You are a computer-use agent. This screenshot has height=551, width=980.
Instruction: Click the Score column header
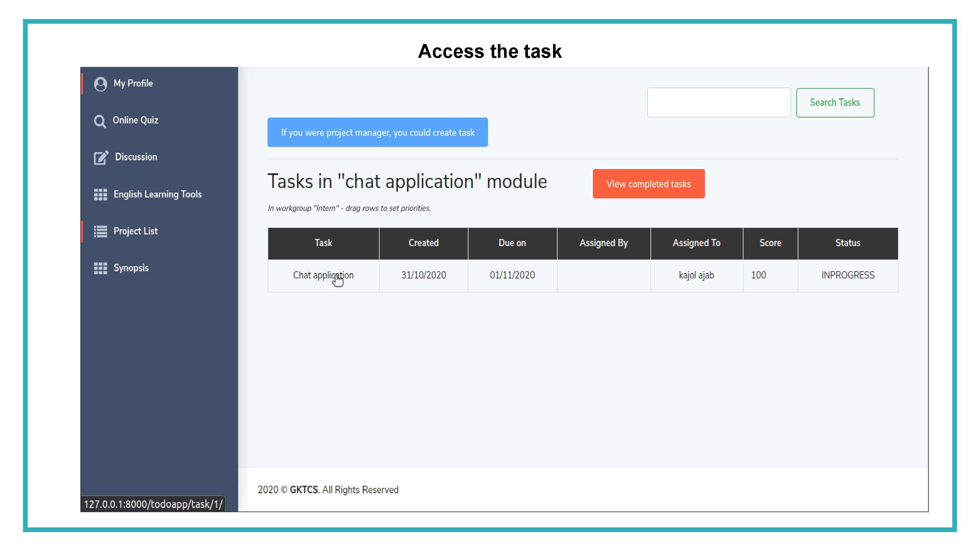(x=770, y=244)
